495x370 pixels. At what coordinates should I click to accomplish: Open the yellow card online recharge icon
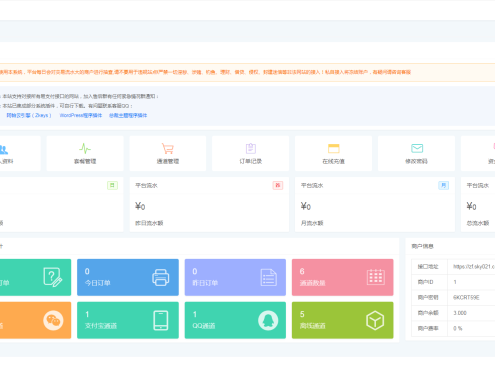(334, 148)
